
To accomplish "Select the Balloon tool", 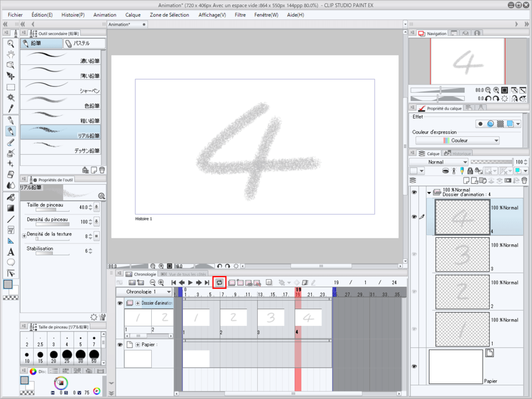I will point(11,262).
